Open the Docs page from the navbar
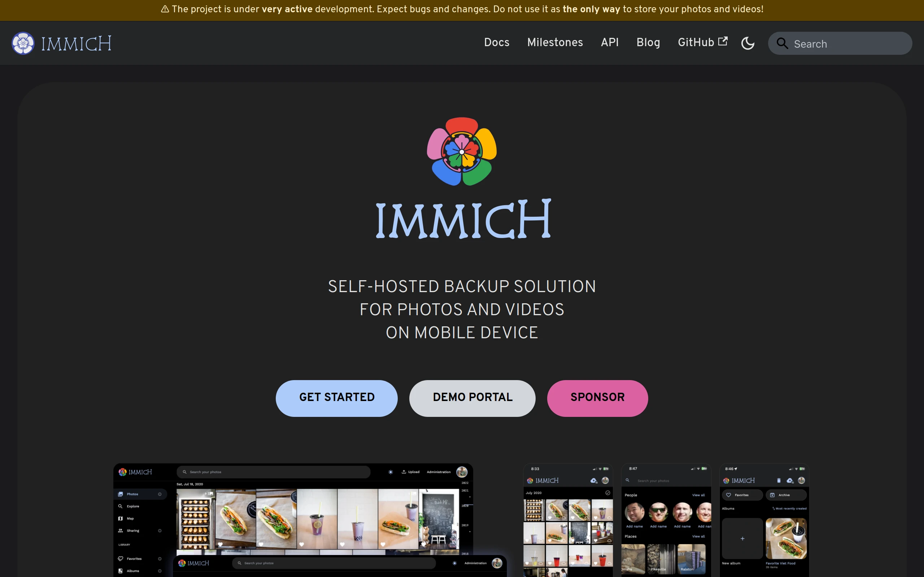 [496, 43]
